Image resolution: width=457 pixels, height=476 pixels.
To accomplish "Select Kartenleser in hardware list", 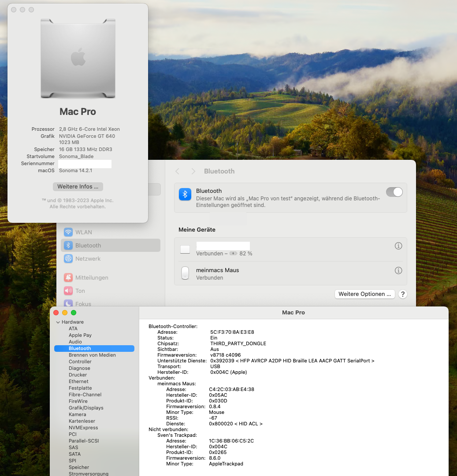I will coord(82,421).
